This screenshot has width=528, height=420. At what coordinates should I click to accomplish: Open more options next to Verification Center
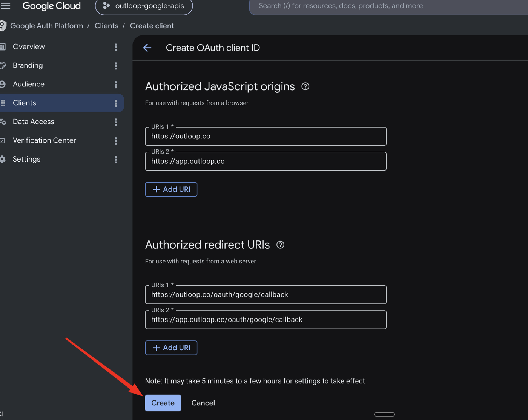pos(116,141)
